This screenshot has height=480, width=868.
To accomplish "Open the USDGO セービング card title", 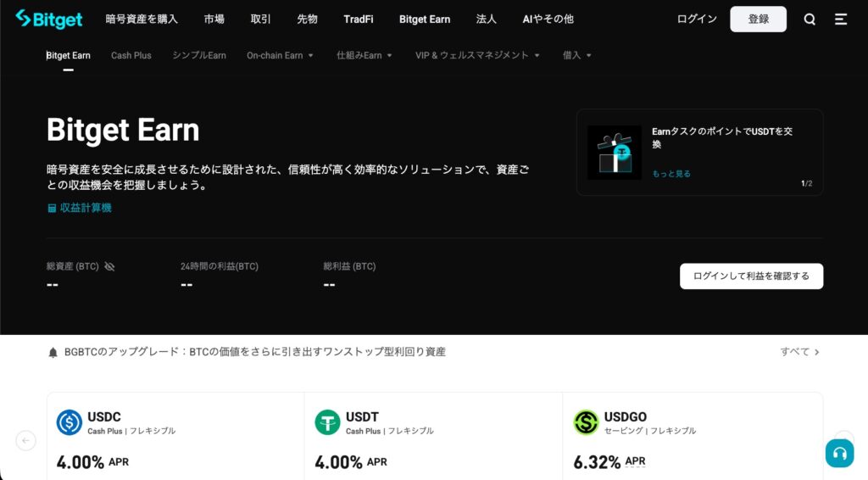I will 625,417.
